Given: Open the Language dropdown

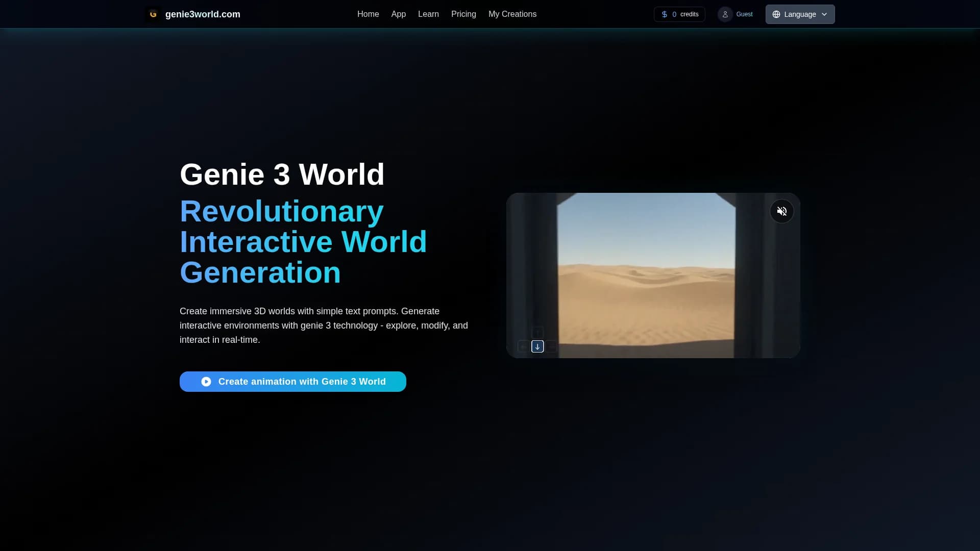Looking at the screenshot, I should 800,14.
